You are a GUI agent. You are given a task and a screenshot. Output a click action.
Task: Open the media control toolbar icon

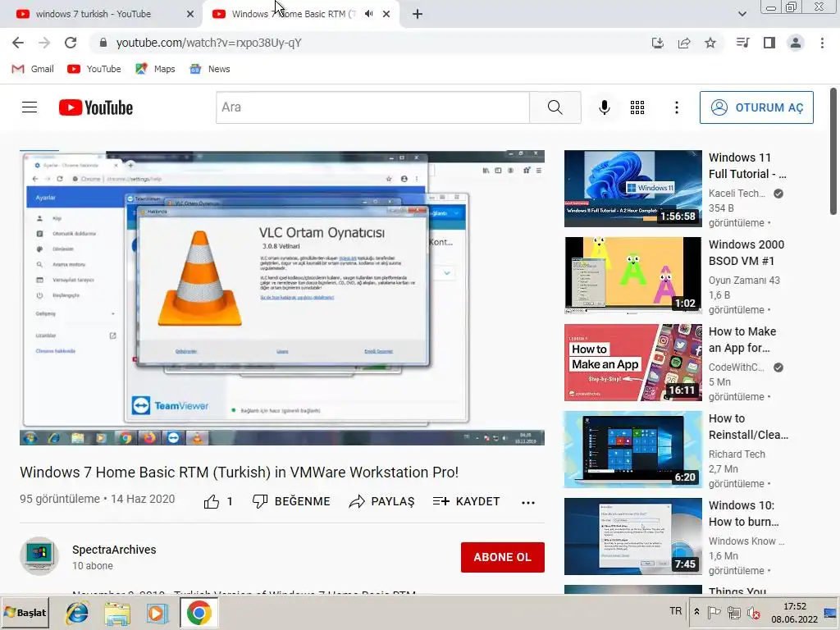742,43
